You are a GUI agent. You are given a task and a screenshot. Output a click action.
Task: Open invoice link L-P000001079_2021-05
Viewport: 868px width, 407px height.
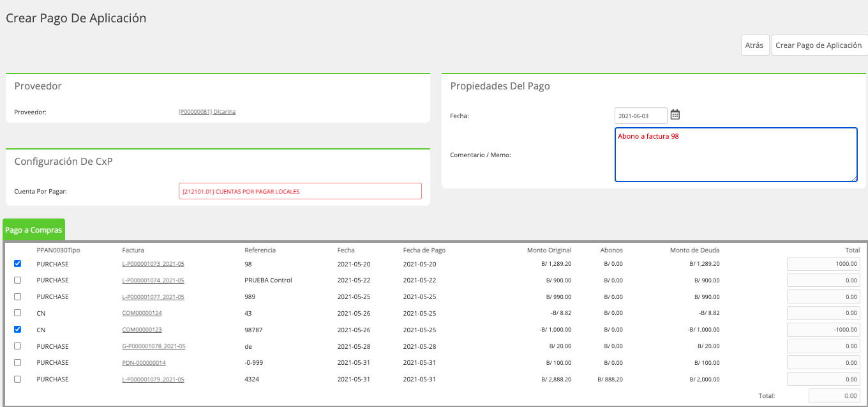point(153,380)
